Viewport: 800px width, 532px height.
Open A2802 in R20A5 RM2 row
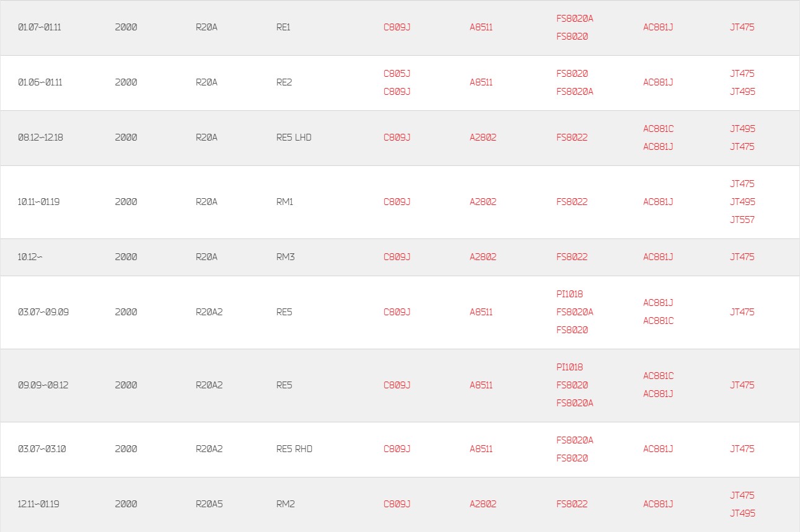tap(483, 504)
